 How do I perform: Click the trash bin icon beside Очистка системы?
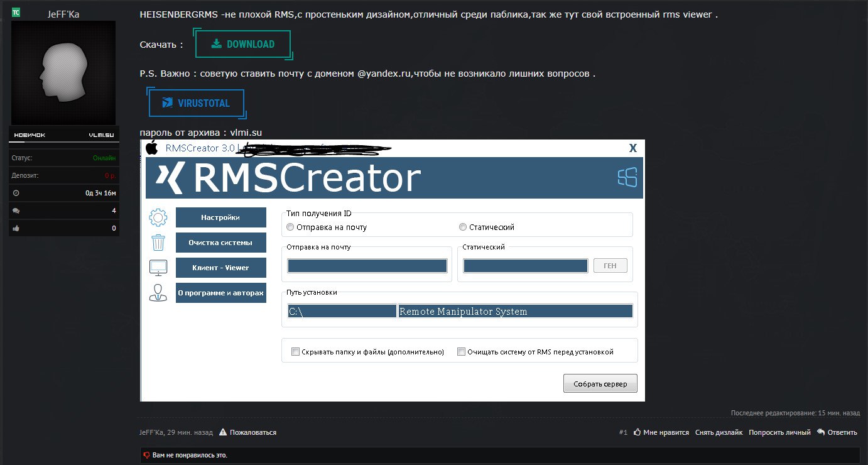coord(158,243)
